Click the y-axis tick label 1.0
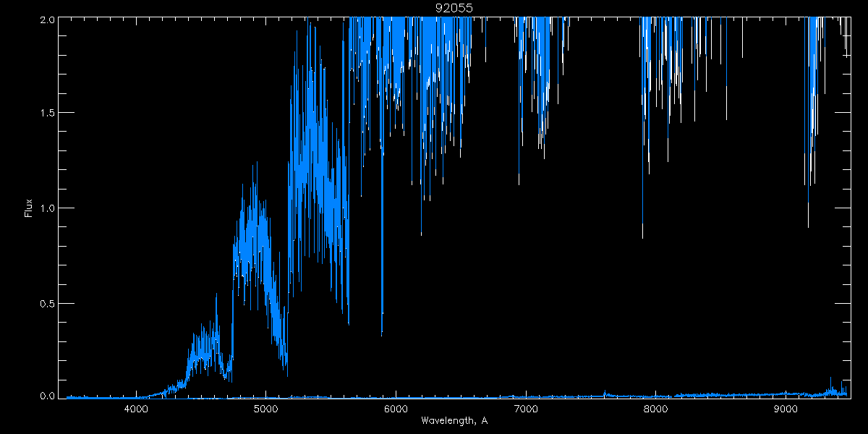Screen dimensions: 868x434 [x=46, y=208]
